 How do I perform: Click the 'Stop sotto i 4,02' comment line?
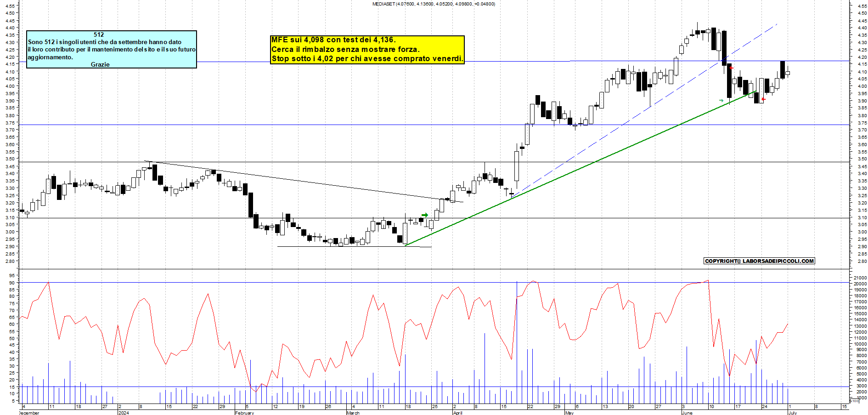tap(367, 58)
